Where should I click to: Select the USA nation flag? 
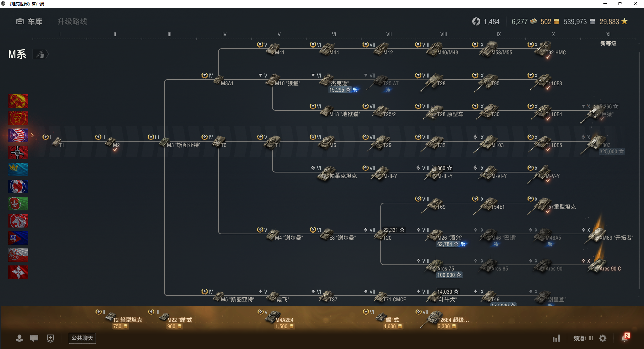[x=18, y=135]
